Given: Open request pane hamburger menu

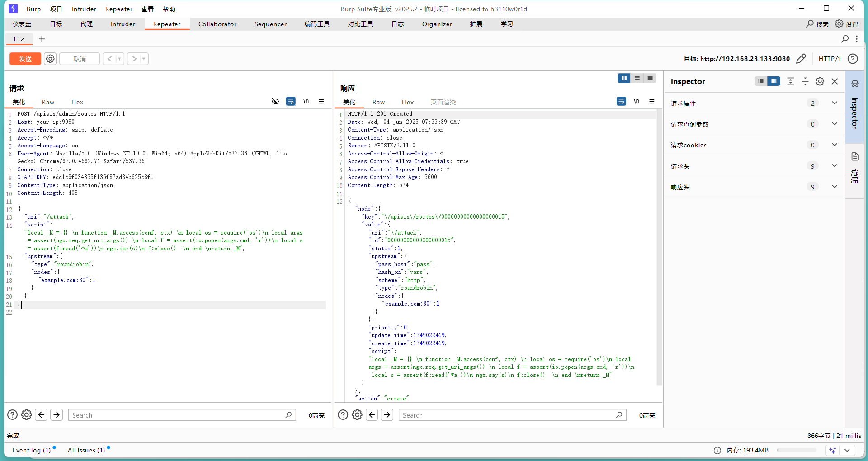Looking at the screenshot, I should [321, 101].
